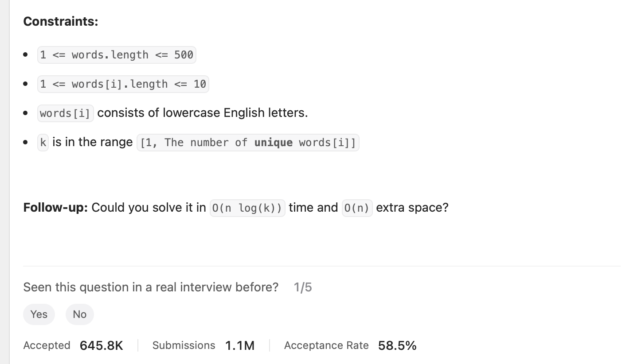Image resolution: width=634 pixels, height=364 pixels.
Task: Select the bold unique keyword in constraint
Action: tap(274, 142)
